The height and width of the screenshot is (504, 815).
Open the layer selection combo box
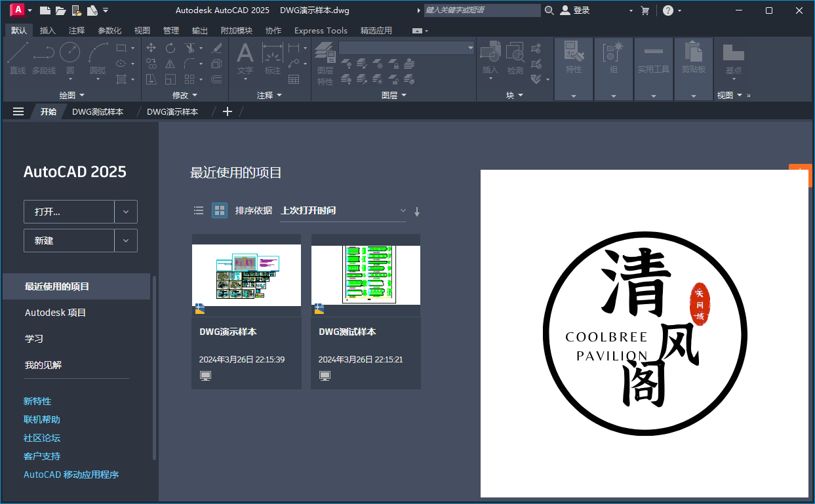pos(407,48)
